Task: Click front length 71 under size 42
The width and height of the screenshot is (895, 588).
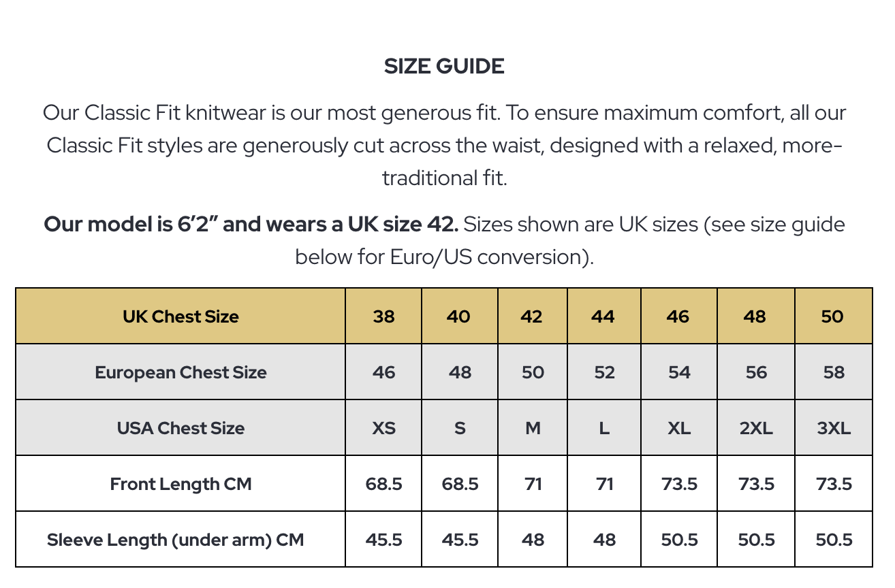Action: pyautogui.click(x=532, y=484)
